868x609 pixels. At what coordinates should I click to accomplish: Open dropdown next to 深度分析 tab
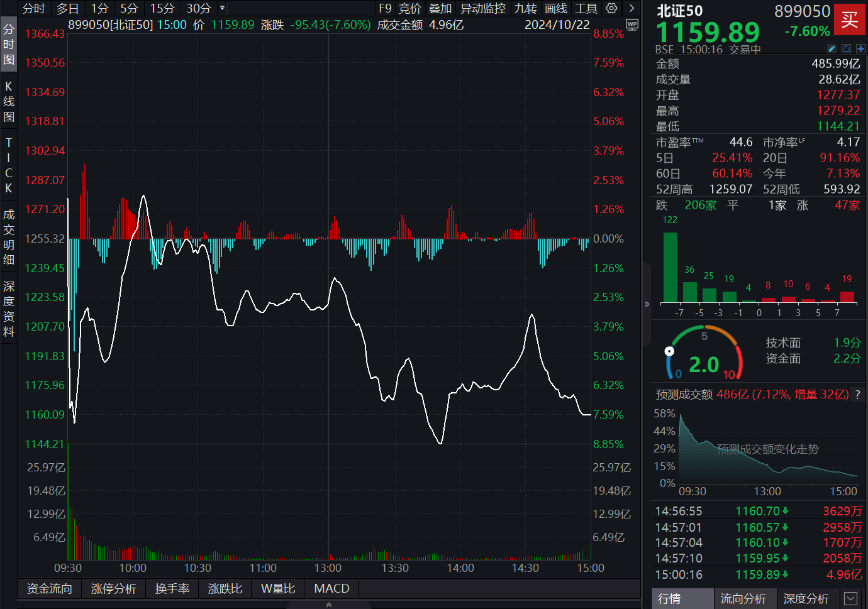tap(850, 599)
